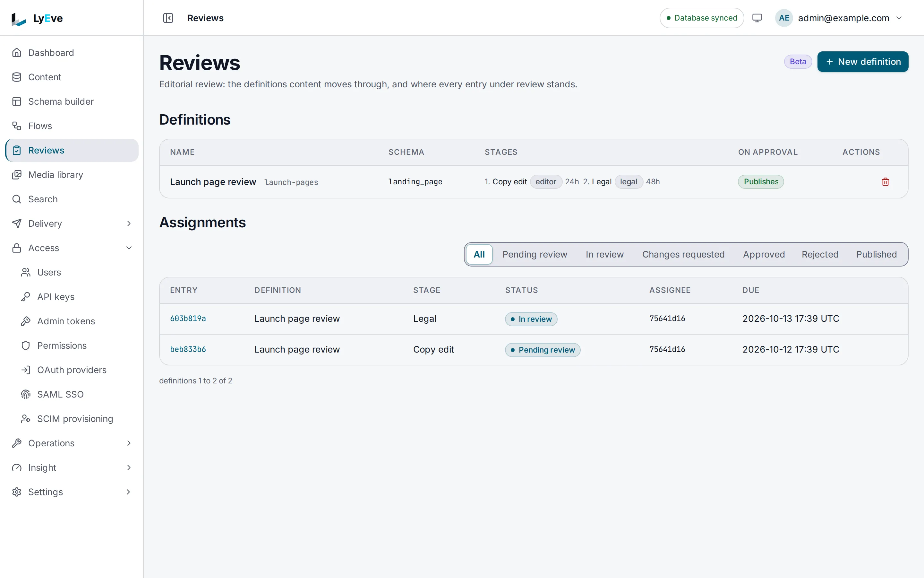The image size is (924, 578).
Task: Go to Schema builder
Action: point(72,102)
